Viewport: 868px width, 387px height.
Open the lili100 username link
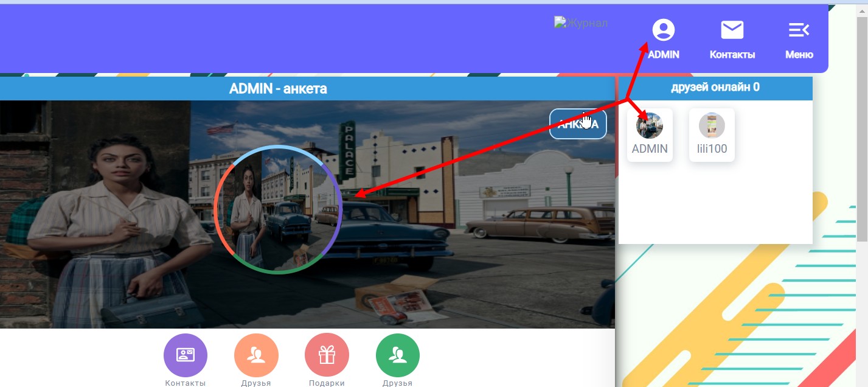tap(712, 149)
